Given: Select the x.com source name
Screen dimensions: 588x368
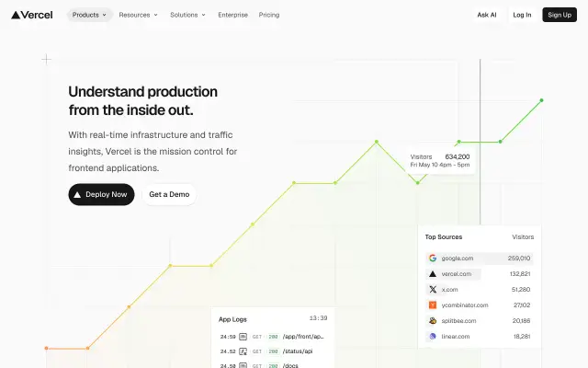Looking at the screenshot, I should (449, 290).
